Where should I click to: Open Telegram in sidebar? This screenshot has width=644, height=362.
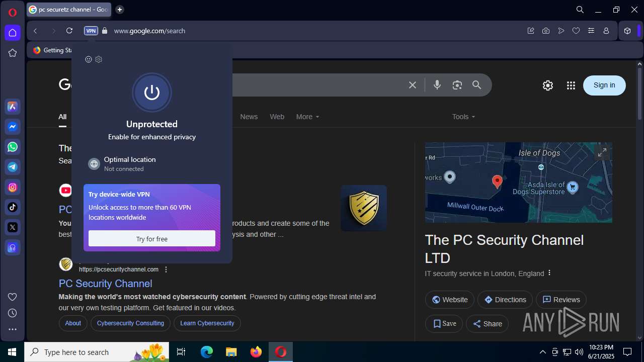click(x=13, y=167)
